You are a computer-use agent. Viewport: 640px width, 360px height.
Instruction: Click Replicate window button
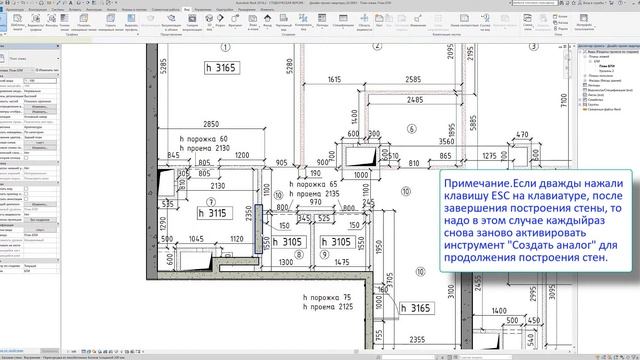click(x=561, y=16)
